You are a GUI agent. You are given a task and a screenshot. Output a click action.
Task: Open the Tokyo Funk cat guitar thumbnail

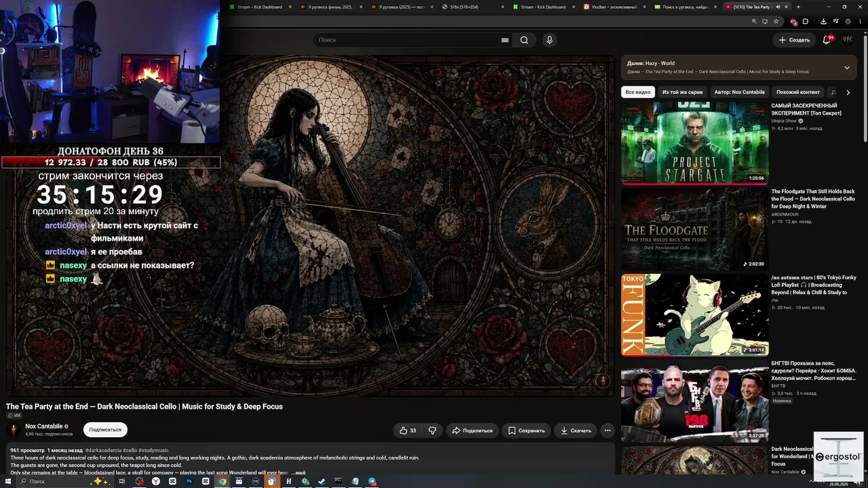coord(694,315)
